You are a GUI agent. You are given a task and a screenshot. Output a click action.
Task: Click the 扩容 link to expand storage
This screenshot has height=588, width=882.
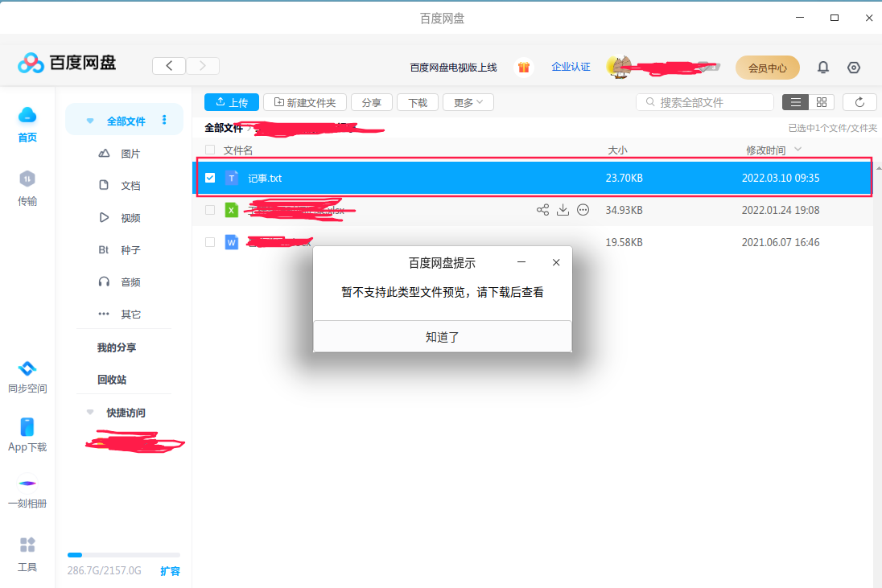tap(170, 571)
